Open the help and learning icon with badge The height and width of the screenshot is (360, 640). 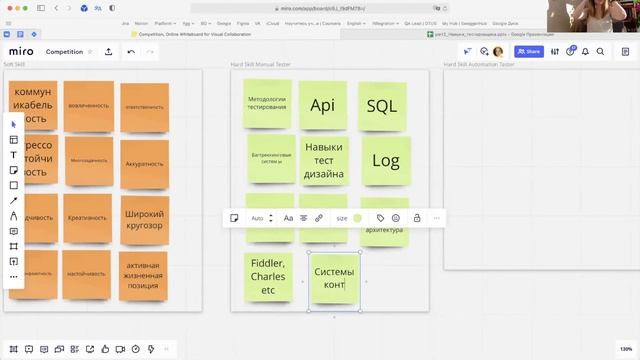click(570, 51)
